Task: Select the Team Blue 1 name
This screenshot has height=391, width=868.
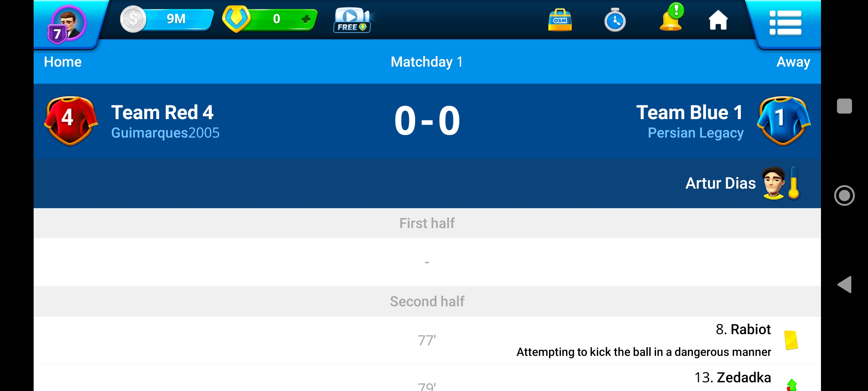Action: point(689,112)
